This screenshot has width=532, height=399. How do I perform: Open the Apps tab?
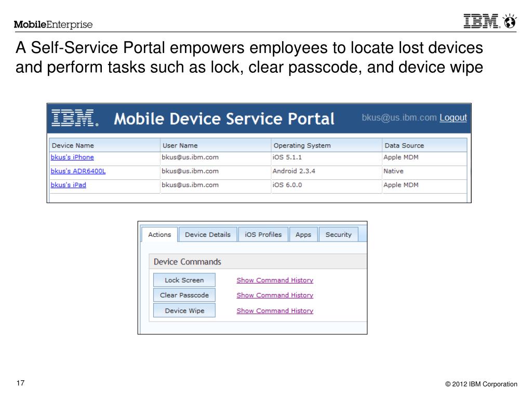click(x=303, y=234)
